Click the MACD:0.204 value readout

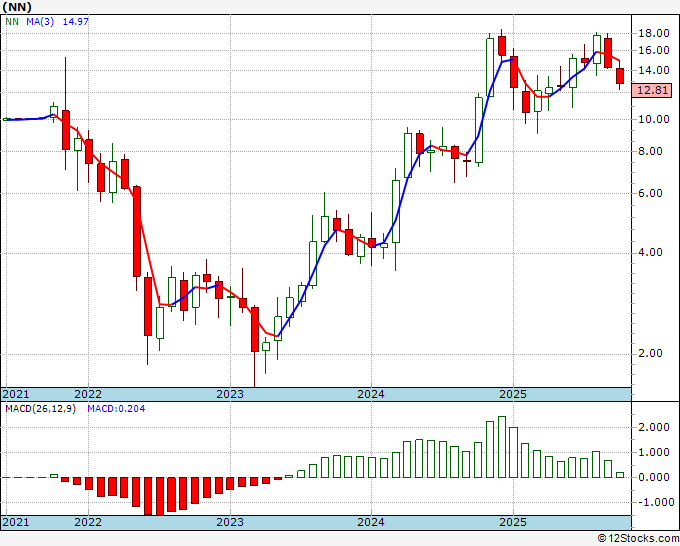116,409
